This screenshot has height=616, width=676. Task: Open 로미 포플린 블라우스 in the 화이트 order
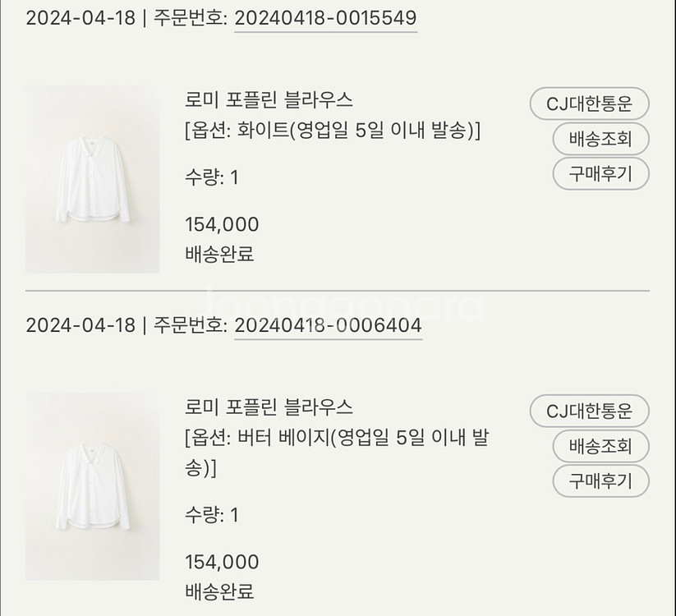click(x=269, y=100)
